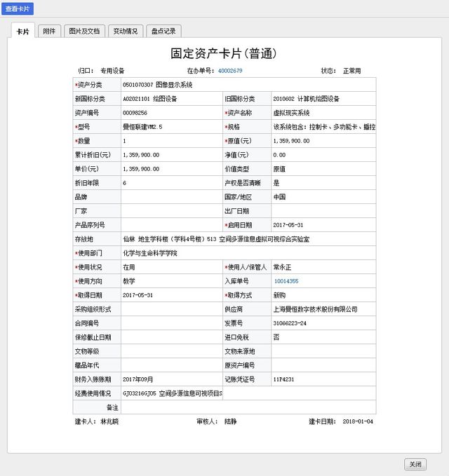
Task: Go to the 变动情况 tab
Action: coord(126,32)
